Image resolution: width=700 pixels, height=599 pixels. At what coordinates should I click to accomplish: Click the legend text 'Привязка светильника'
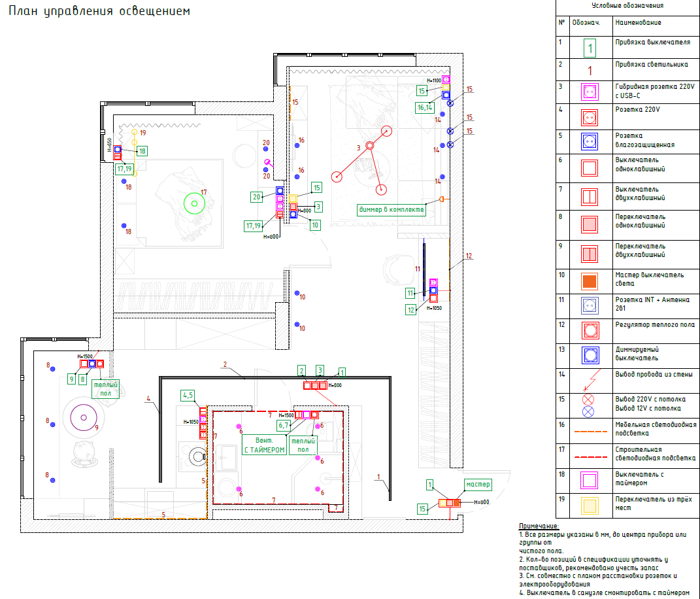pos(652,64)
